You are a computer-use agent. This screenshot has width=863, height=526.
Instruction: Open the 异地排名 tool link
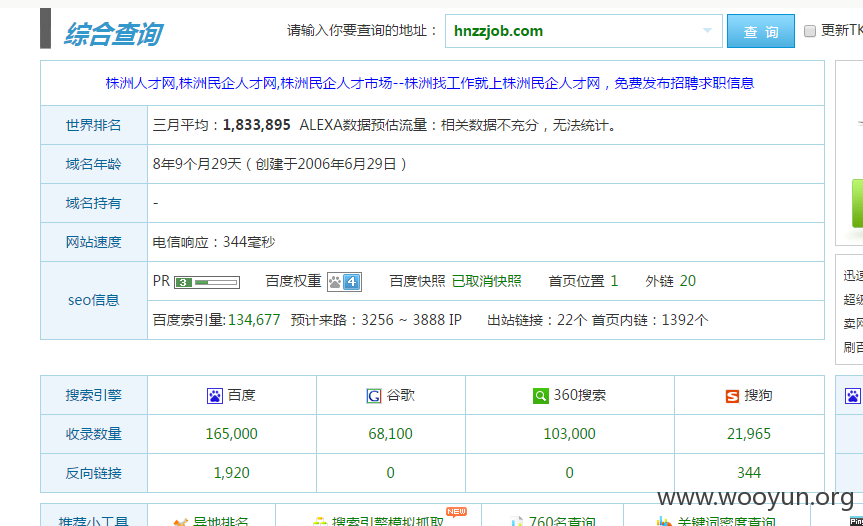220,520
